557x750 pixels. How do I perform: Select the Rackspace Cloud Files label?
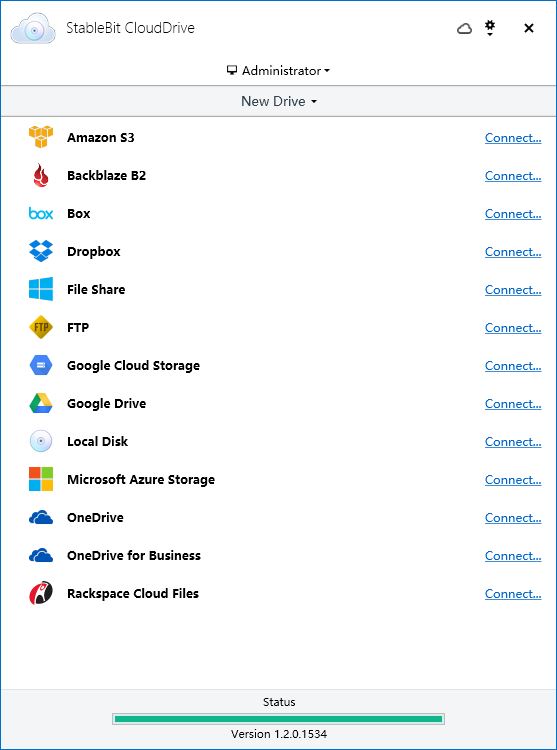click(x=133, y=594)
